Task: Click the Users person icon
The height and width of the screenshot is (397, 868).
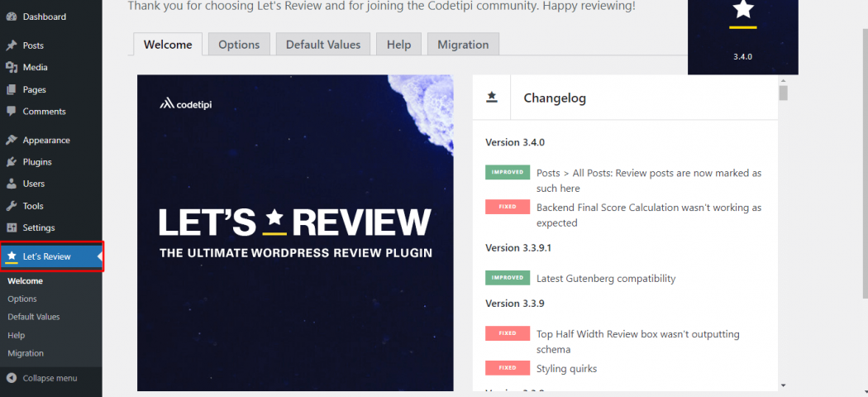Action: coord(11,184)
